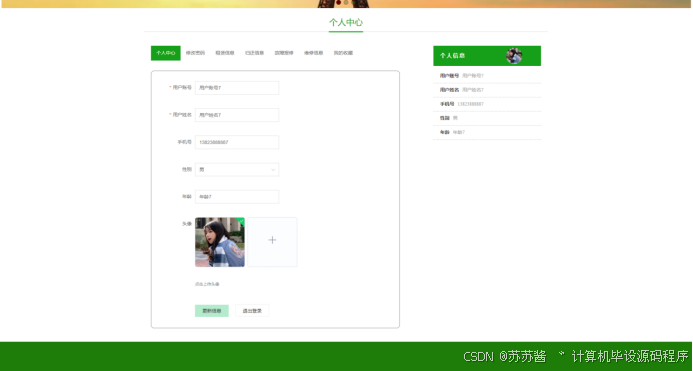Click the 个人中心 page heading

coord(346,23)
